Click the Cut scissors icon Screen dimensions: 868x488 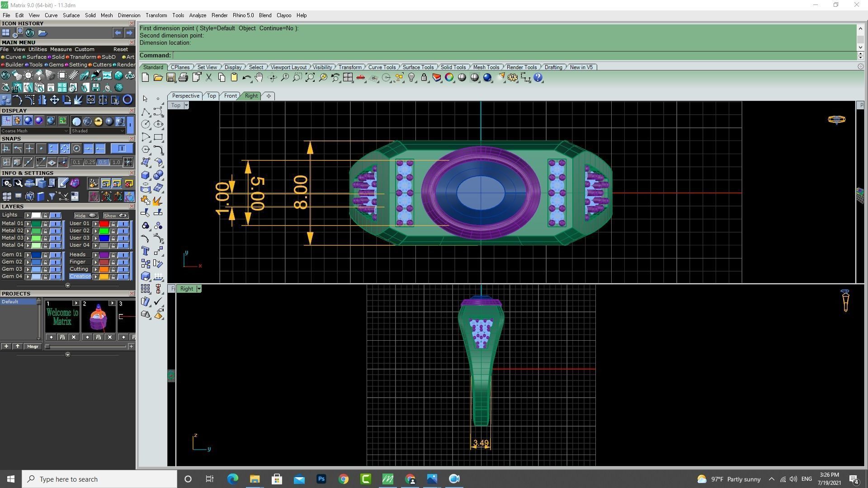point(209,78)
